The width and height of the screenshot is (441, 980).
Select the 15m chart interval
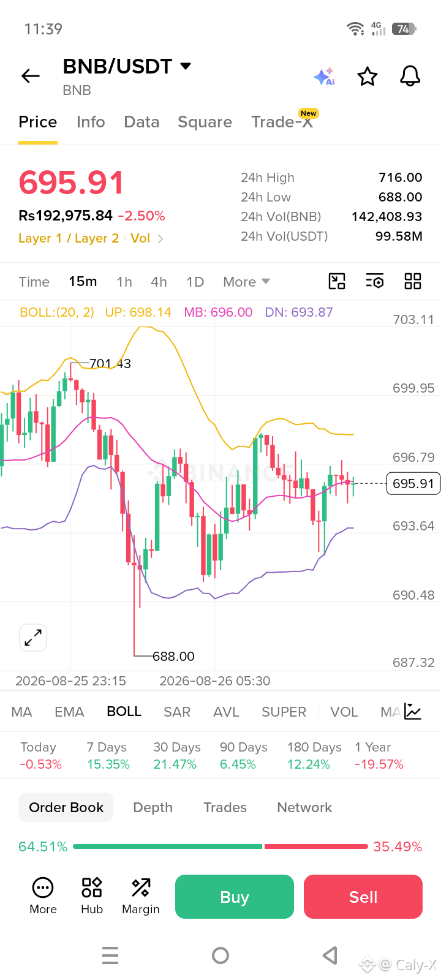tap(83, 281)
